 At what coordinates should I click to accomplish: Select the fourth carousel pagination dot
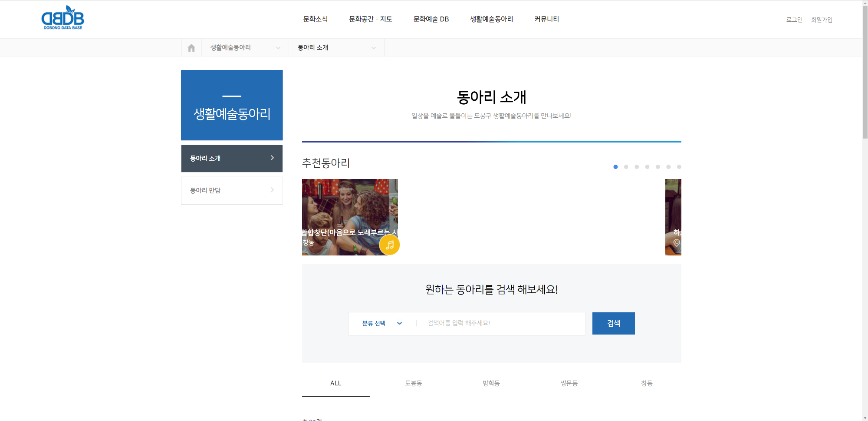(647, 167)
